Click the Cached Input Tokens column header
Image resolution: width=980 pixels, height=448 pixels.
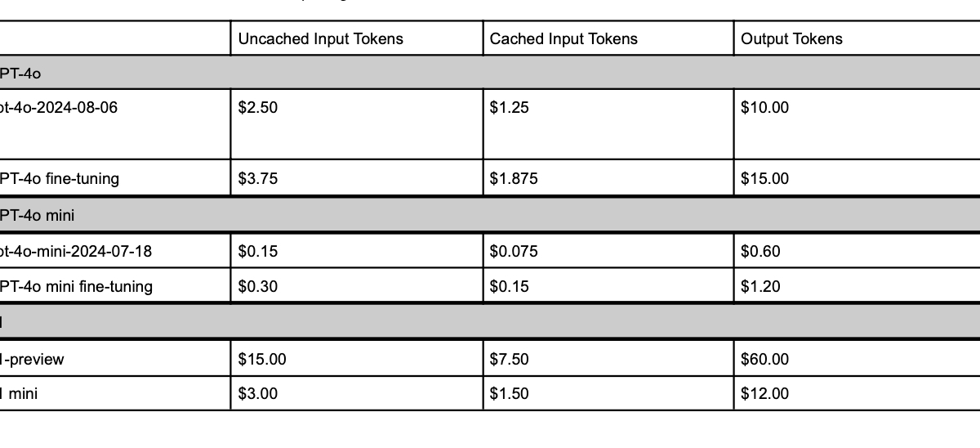pyautogui.click(x=563, y=39)
